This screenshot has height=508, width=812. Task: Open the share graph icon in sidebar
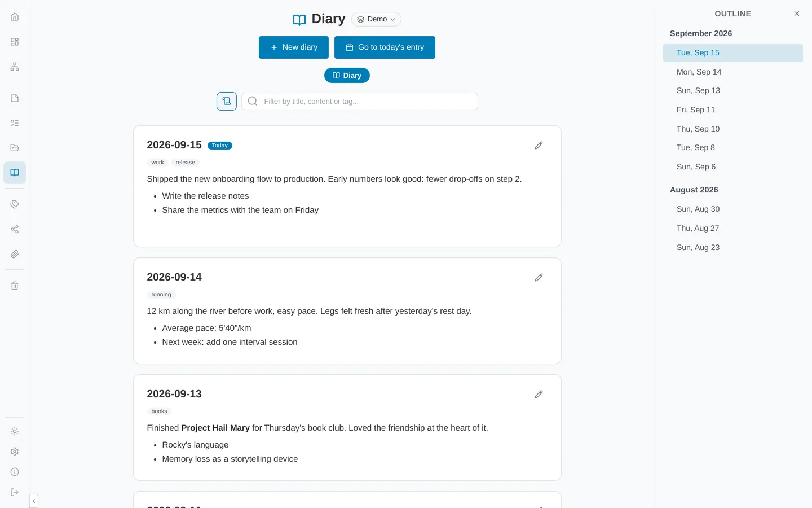pos(15,229)
